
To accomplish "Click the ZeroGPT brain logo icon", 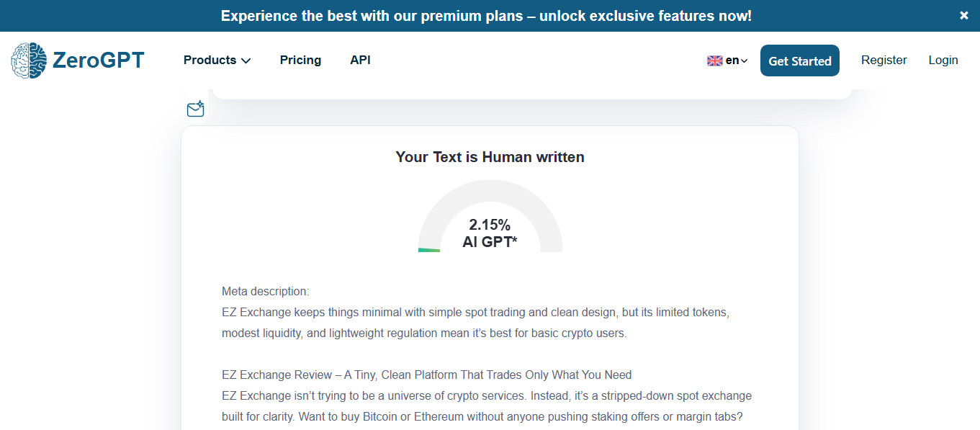I will tap(29, 61).
